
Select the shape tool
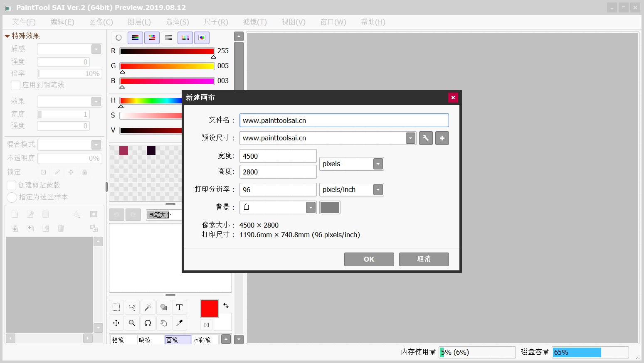[x=164, y=307]
